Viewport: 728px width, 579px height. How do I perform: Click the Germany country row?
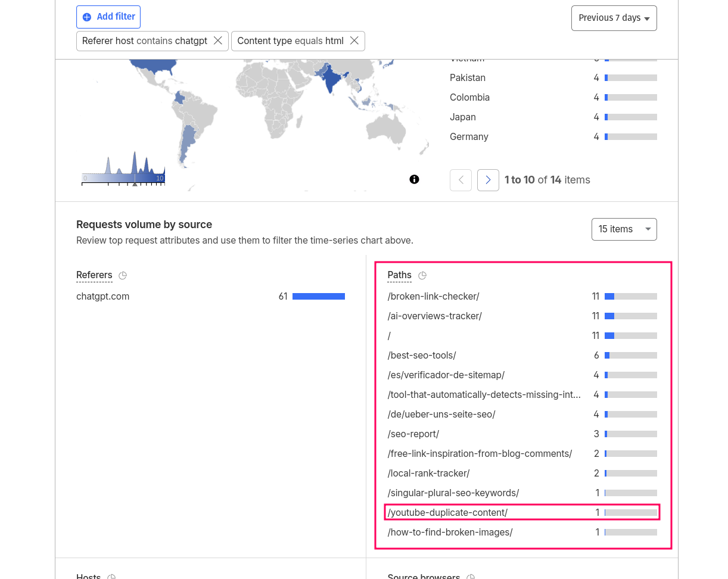pos(469,136)
